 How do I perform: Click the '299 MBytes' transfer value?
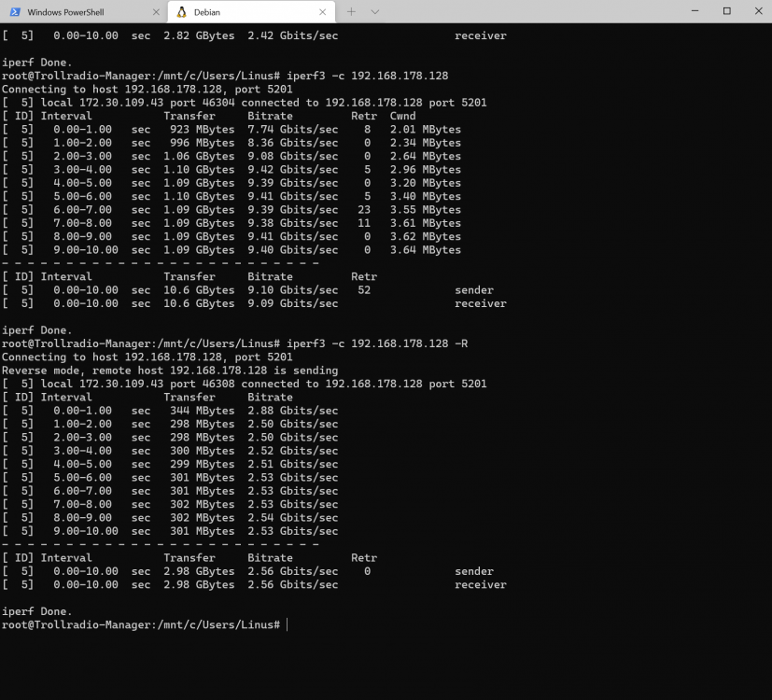point(203,464)
